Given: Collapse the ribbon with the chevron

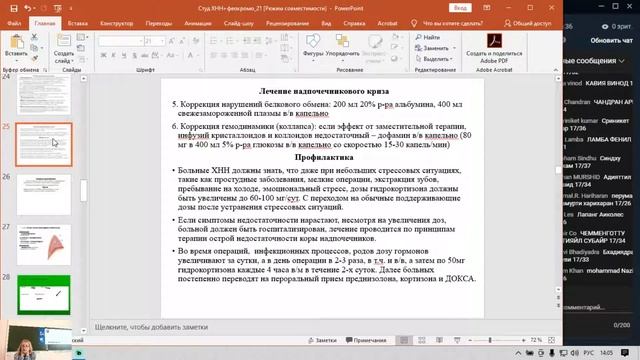Looking at the screenshot, I should coord(556,70).
